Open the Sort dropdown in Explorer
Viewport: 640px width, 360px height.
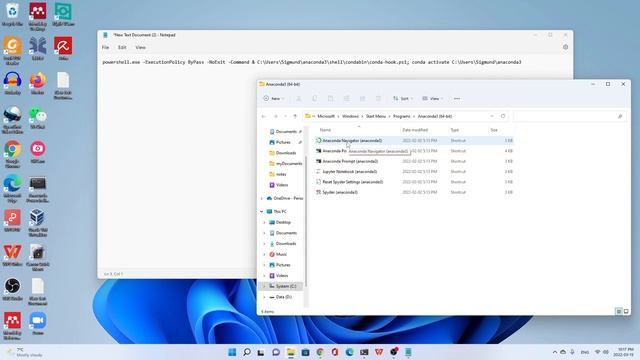pos(402,98)
